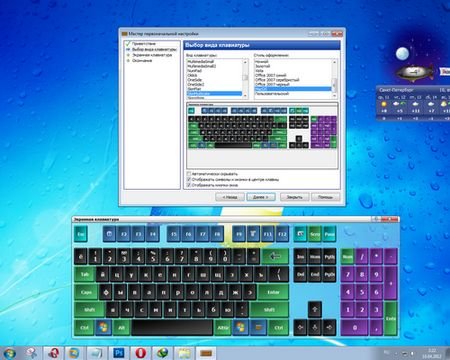The height and width of the screenshot is (360, 450).
Task: Tap the Backspace arrow key on the on-screen keyboard
Action: click(275, 256)
